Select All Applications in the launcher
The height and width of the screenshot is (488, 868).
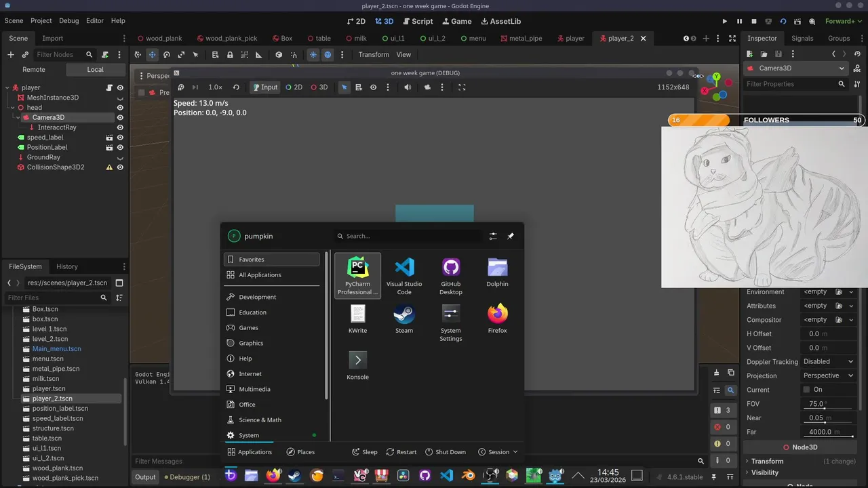click(271, 274)
